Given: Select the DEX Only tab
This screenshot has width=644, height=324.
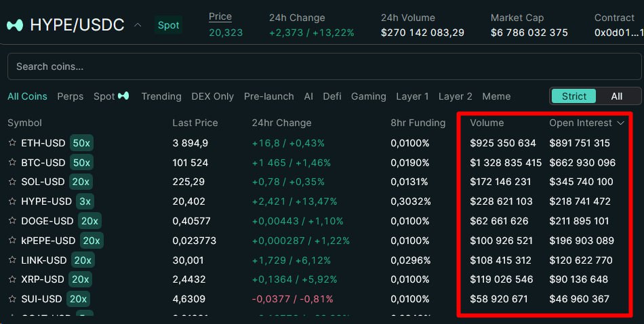Looking at the screenshot, I should click(212, 96).
